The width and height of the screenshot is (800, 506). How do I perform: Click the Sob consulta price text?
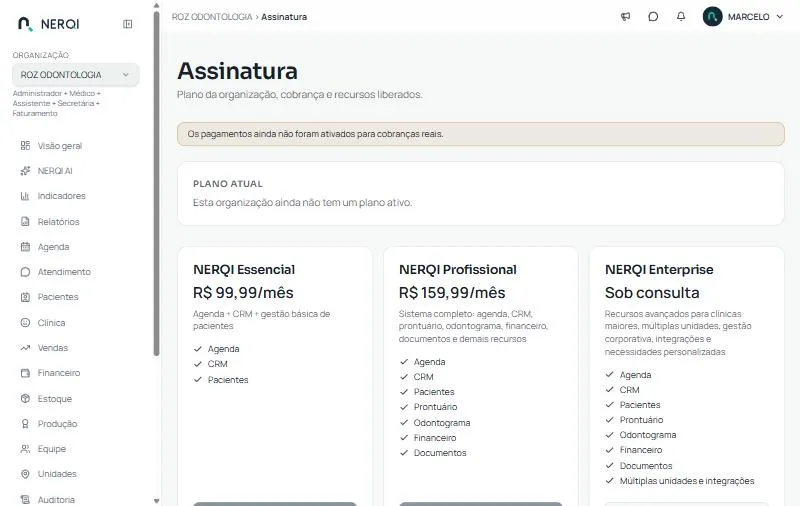pyautogui.click(x=652, y=293)
